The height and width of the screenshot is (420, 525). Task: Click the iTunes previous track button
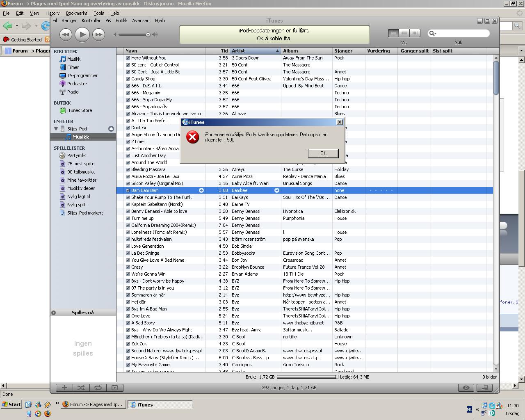(x=66, y=35)
